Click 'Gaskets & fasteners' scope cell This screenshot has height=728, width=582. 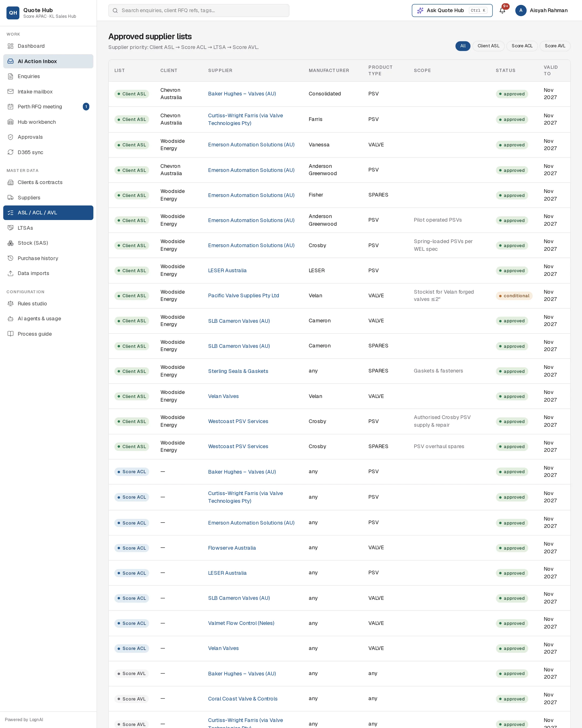438,371
